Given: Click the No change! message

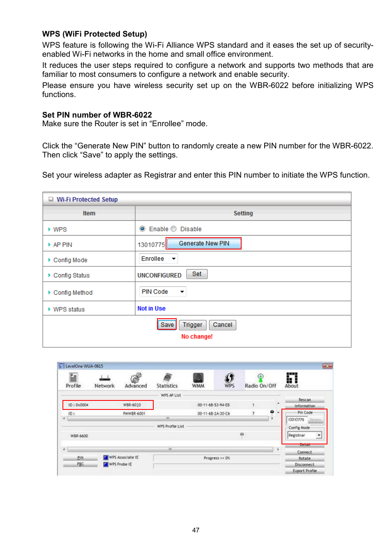Looking at the screenshot, I should coord(197,336).
